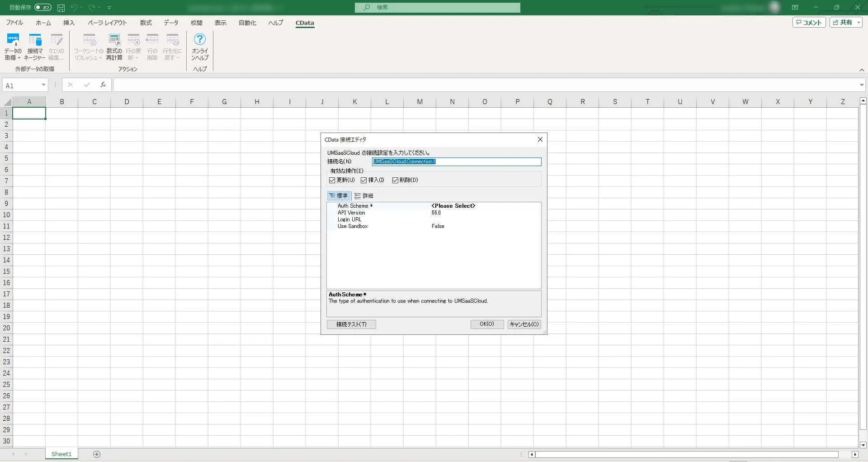Image resolution: width=868 pixels, height=462 pixels.
Task: Open the 接続マネージャー connection manager
Action: pyautogui.click(x=35, y=41)
